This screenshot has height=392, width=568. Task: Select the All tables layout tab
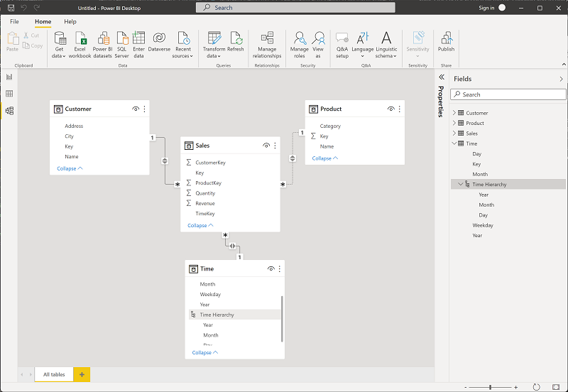tap(54, 374)
